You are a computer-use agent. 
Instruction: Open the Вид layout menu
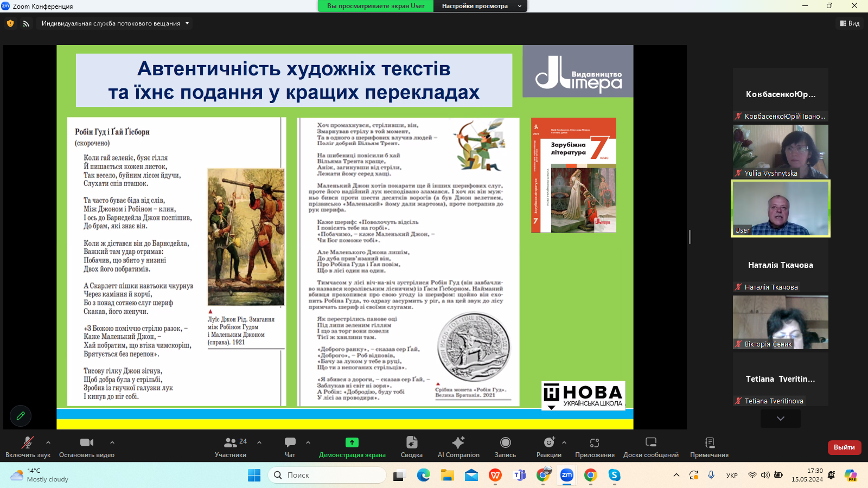pyautogui.click(x=850, y=23)
